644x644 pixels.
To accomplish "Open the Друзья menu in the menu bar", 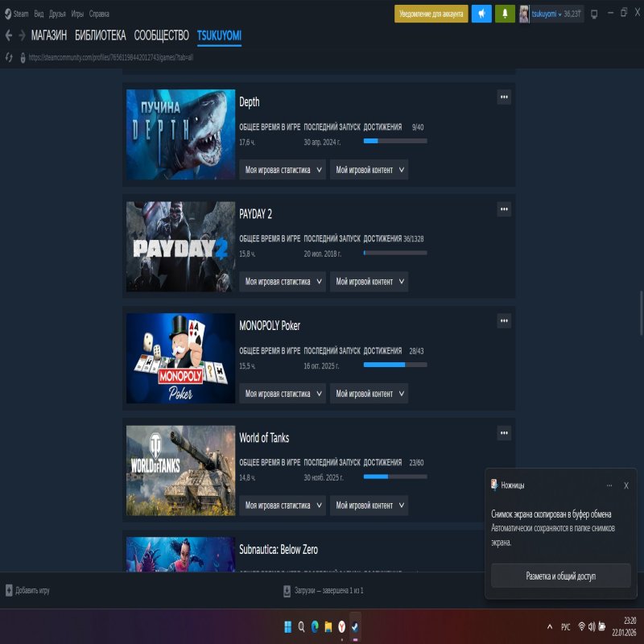I will tap(57, 14).
